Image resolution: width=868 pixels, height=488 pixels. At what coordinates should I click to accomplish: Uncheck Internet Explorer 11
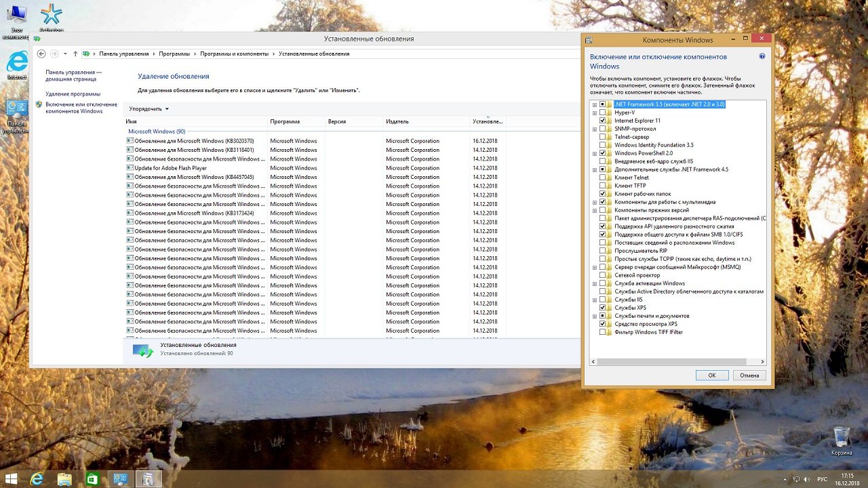coord(602,121)
